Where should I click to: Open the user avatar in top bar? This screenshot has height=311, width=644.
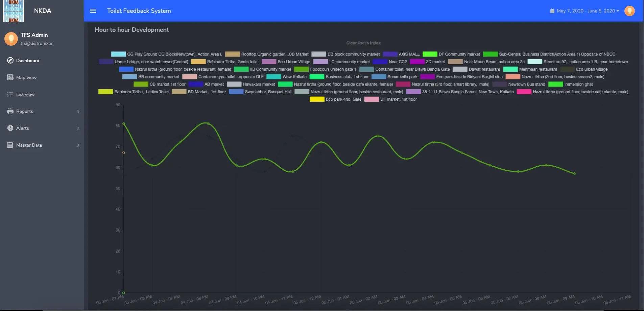click(x=629, y=11)
